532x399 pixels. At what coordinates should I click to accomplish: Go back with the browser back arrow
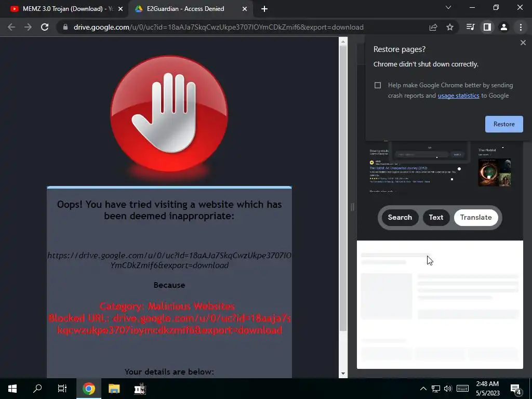(11, 27)
